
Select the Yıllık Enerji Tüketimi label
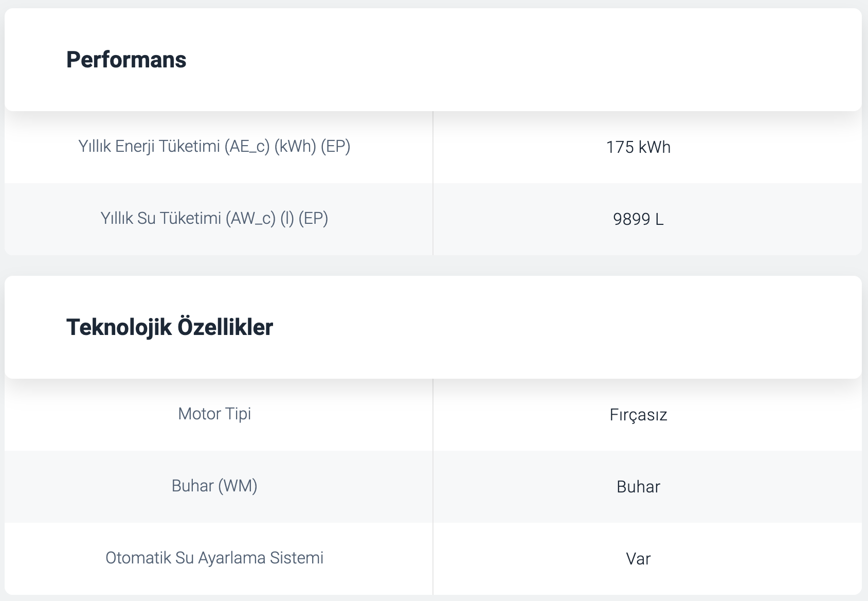pos(214,147)
